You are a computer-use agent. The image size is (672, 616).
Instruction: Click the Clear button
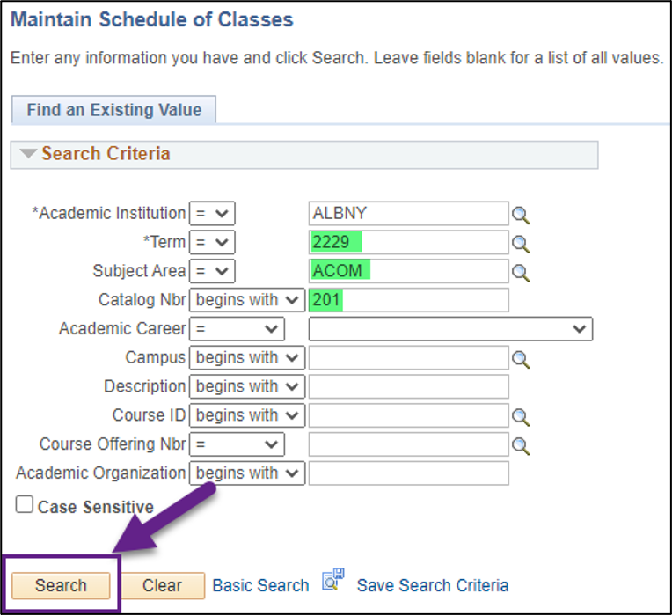tap(162, 585)
